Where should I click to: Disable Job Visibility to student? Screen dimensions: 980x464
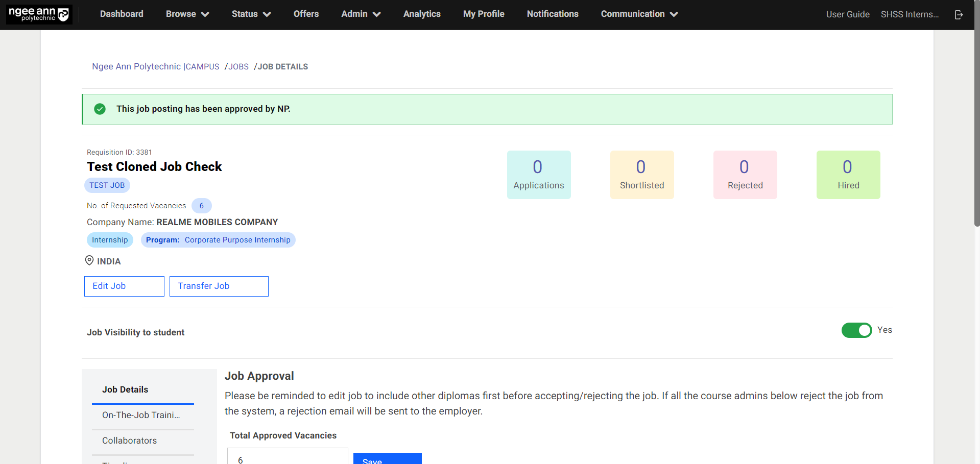(x=856, y=330)
